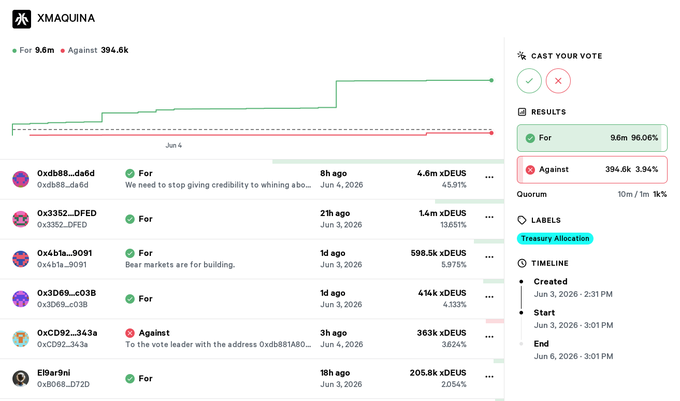Viewport: 680px width, 401px height.
Task: Vote Against with the red X button
Action: (558, 81)
